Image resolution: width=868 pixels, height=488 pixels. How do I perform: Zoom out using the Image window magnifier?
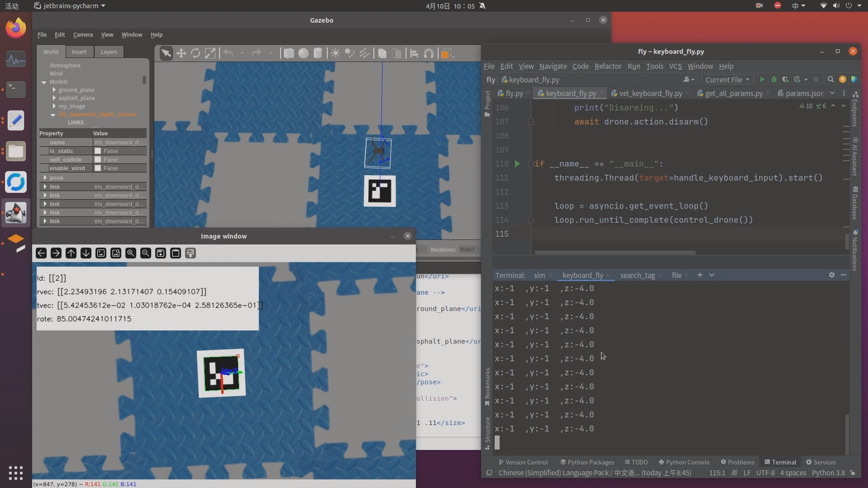click(x=146, y=253)
